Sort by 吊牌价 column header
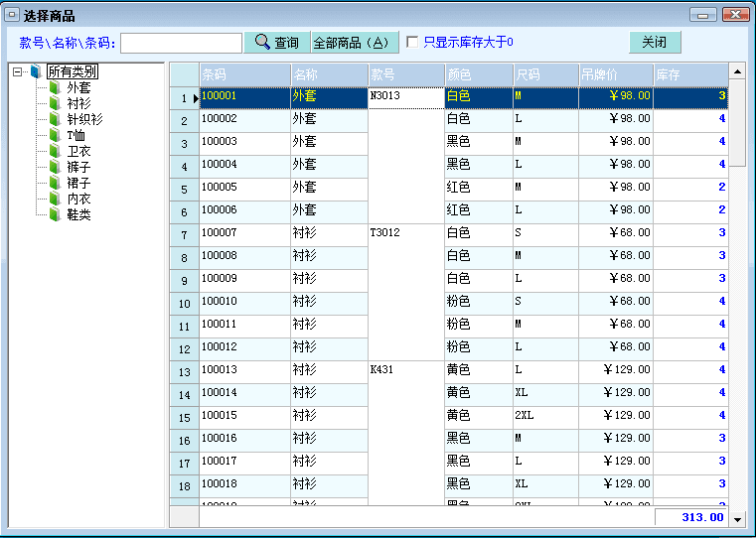Image resolution: width=756 pixels, height=538 pixels. pos(615,75)
